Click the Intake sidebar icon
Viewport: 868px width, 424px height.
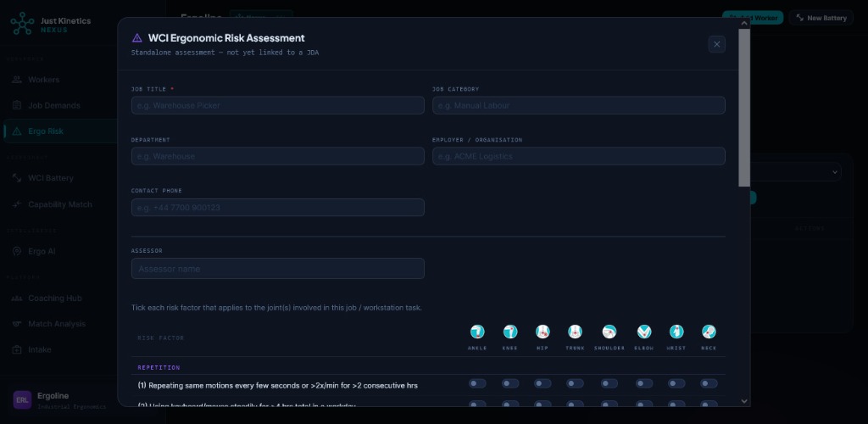coord(17,350)
